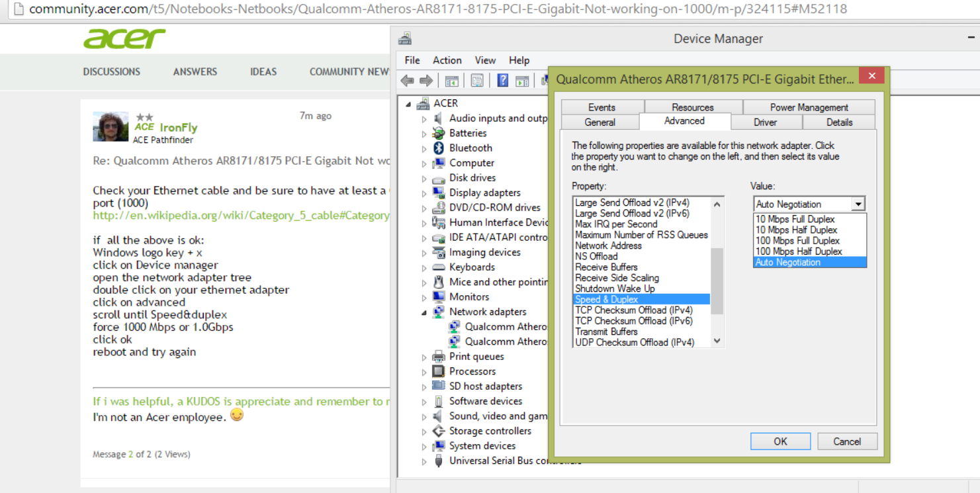Click the Bluetooth category icon

coord(438,148)
